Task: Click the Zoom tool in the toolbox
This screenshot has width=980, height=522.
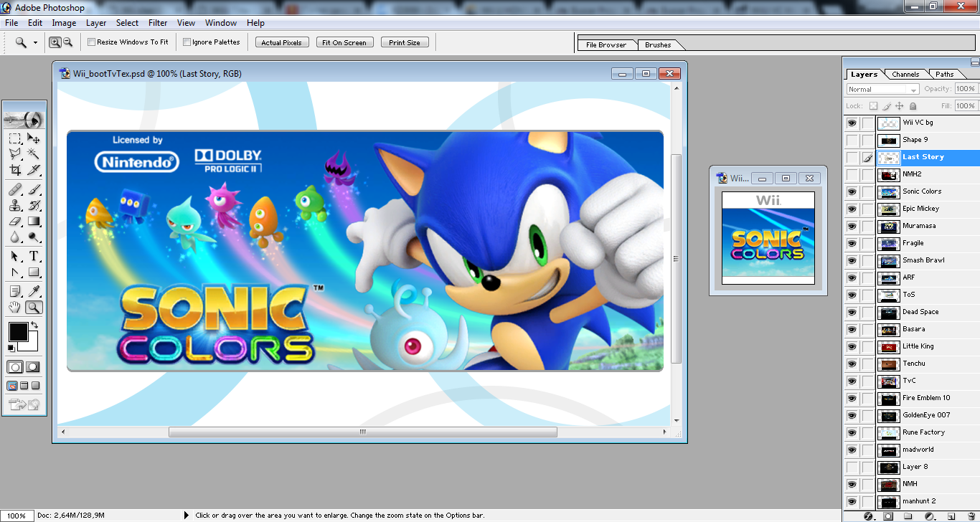Action: coord(34,308)
